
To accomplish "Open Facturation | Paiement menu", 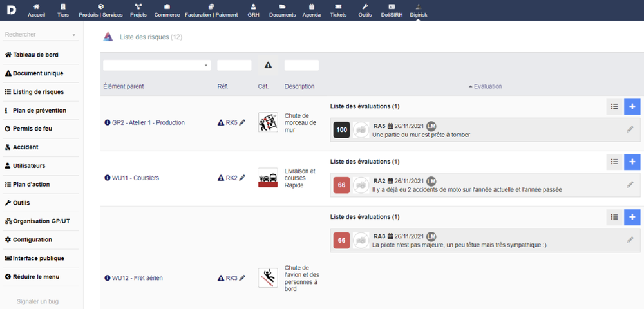I will click(211, 10).
